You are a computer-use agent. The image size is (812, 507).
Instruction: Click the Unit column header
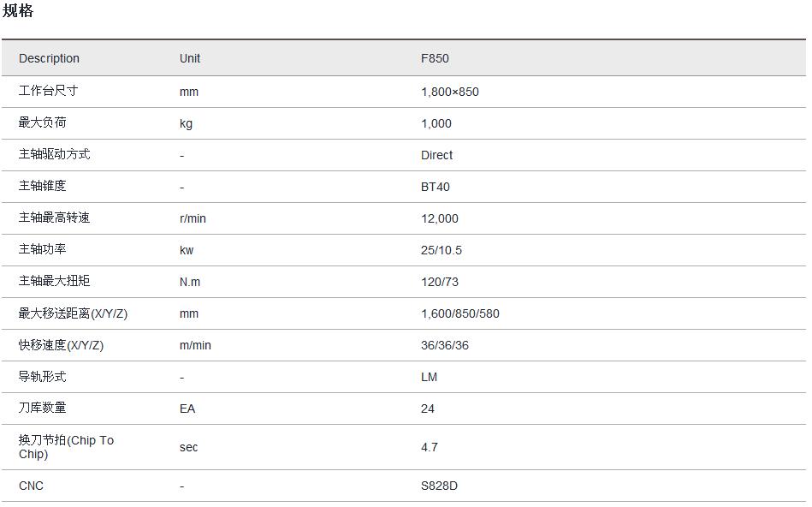[190, 58]
